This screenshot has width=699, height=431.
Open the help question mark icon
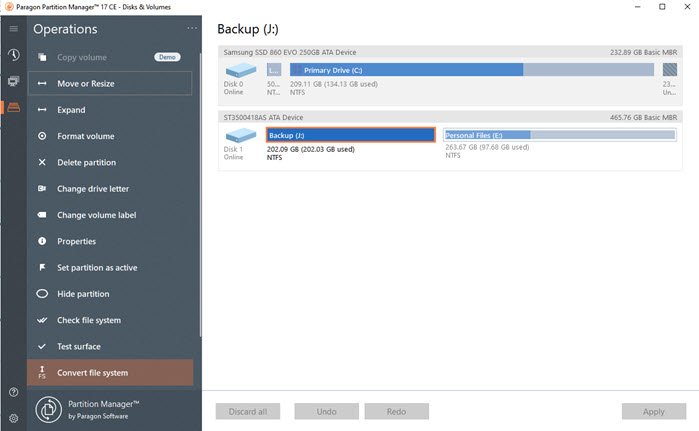point(14,392)
